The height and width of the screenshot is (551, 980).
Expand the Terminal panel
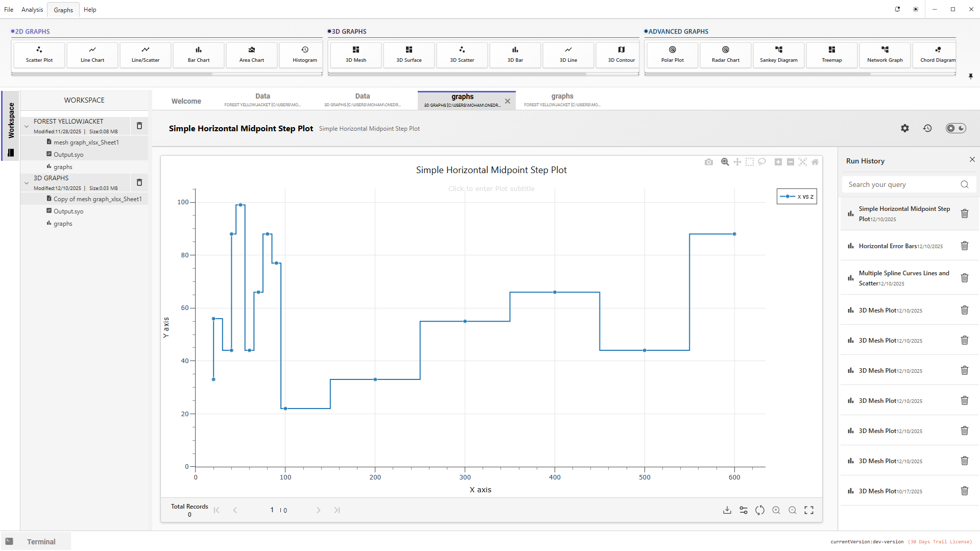[x=36, y=541]
